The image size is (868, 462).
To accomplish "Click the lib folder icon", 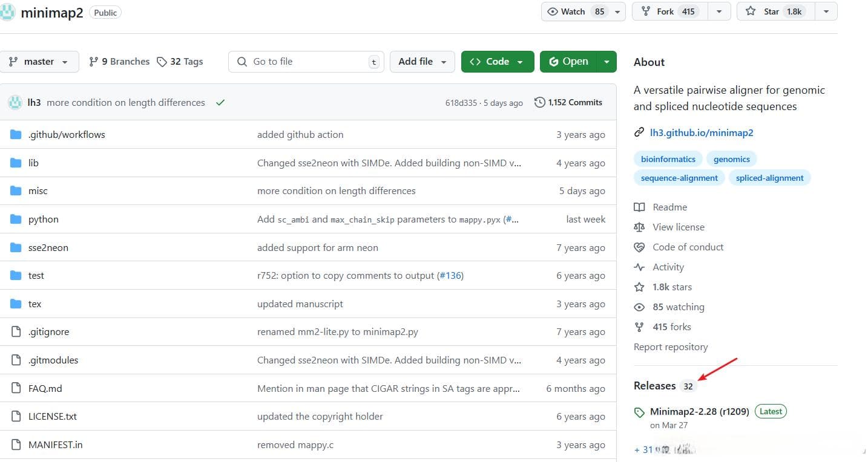I will click(16, 163).
